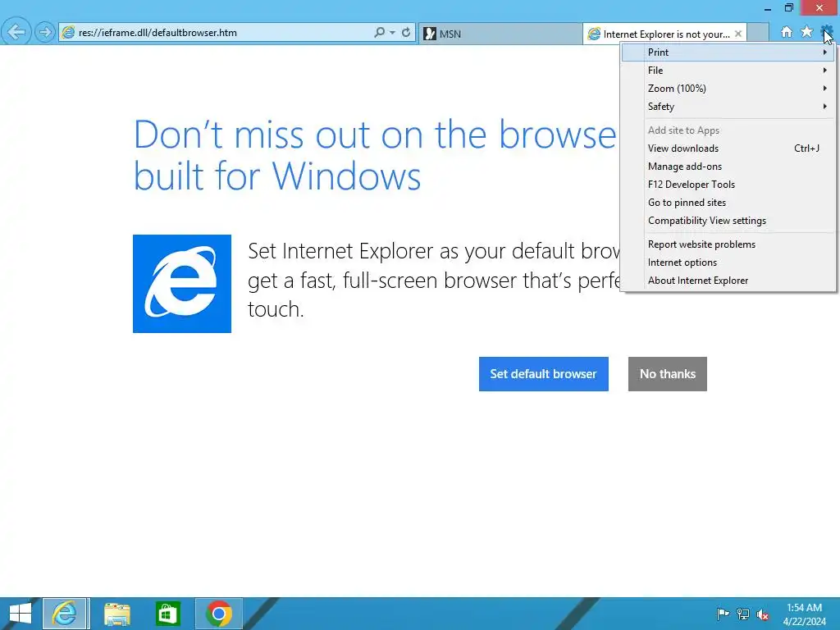Restore down the Internet Explorer window
840x630 pixels.
tap(788, 8)
